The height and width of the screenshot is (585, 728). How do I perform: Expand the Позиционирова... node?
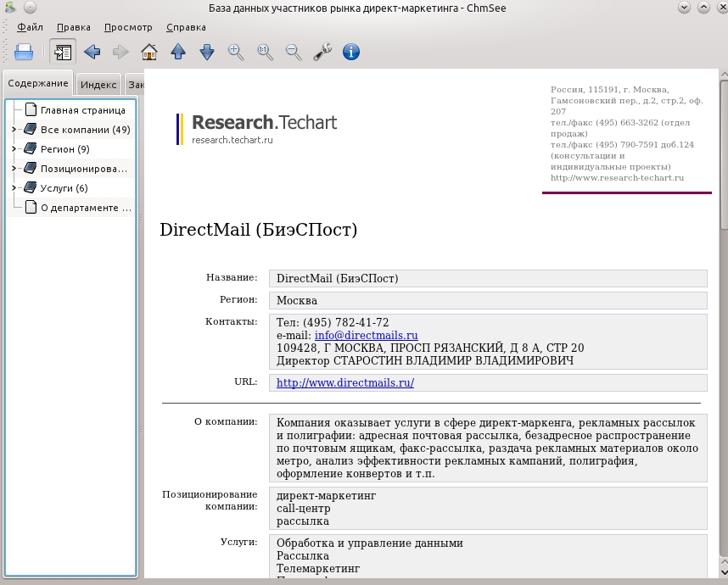click(14, 169)
